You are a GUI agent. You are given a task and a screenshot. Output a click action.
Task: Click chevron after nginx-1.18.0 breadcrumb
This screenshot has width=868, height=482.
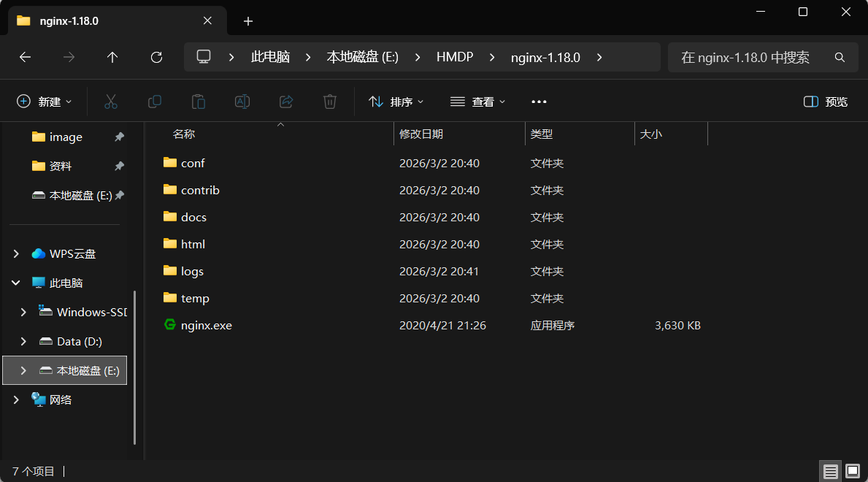click(x=599, y=57)
